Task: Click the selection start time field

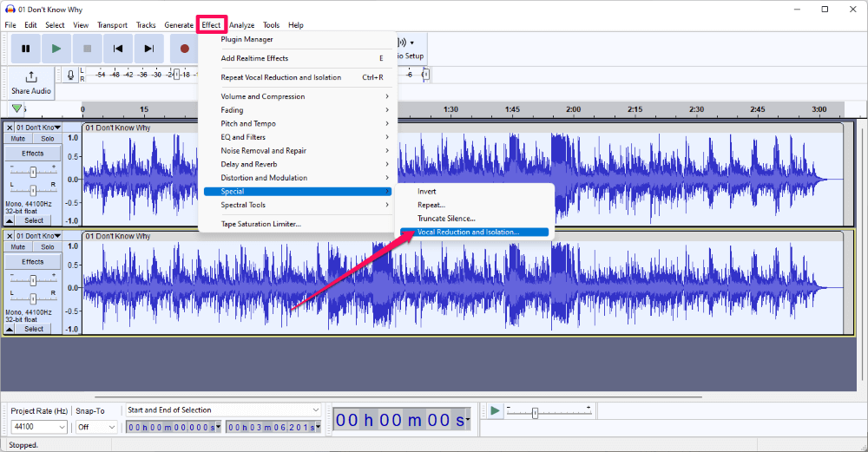Action: 174,427
